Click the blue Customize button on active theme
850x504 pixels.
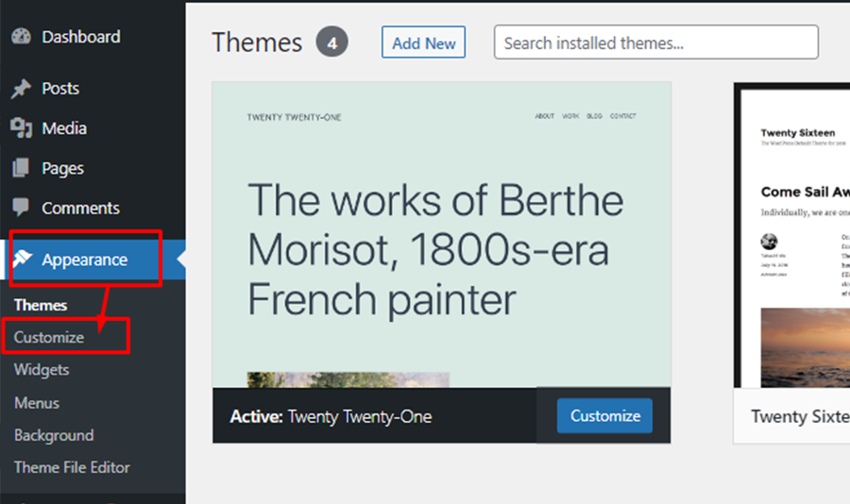pos(605,415)
